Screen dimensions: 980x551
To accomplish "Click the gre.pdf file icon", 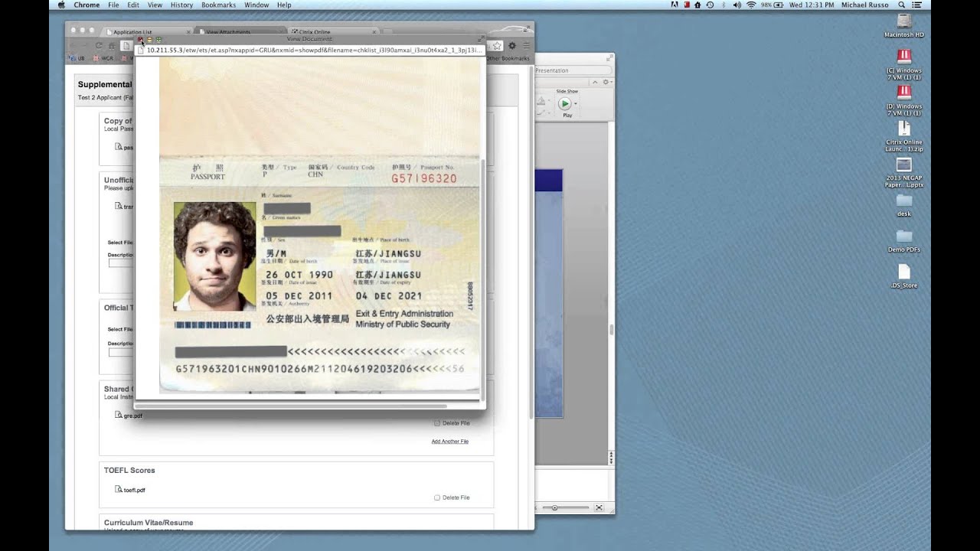I will coord(119,415).
